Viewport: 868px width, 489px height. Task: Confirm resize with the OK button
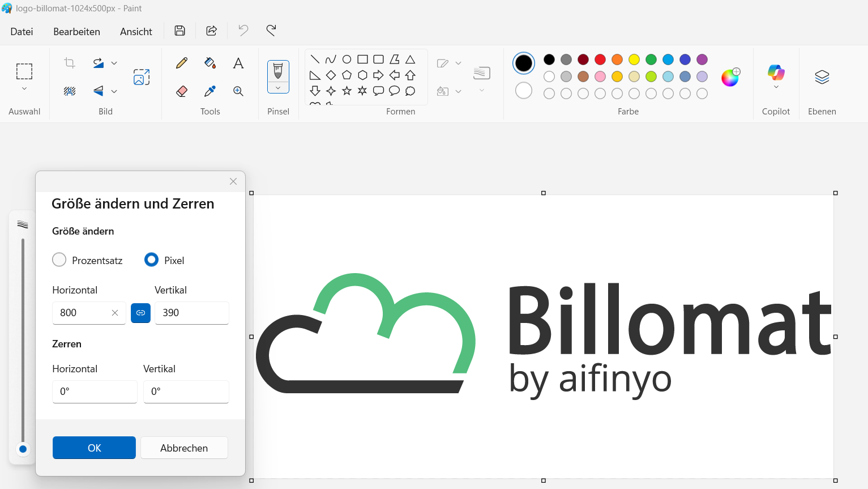(x=94, y=448)
